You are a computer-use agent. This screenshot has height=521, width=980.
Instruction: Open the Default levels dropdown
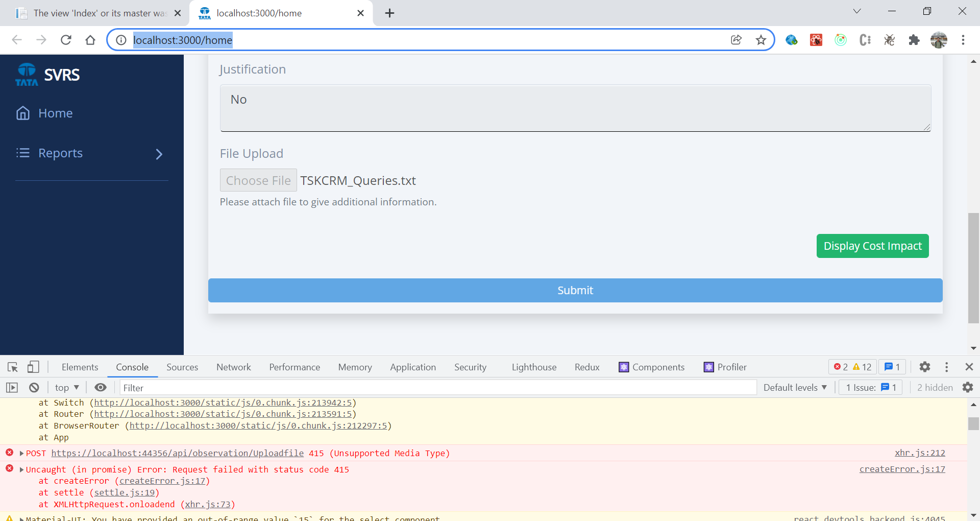[795, 388]
